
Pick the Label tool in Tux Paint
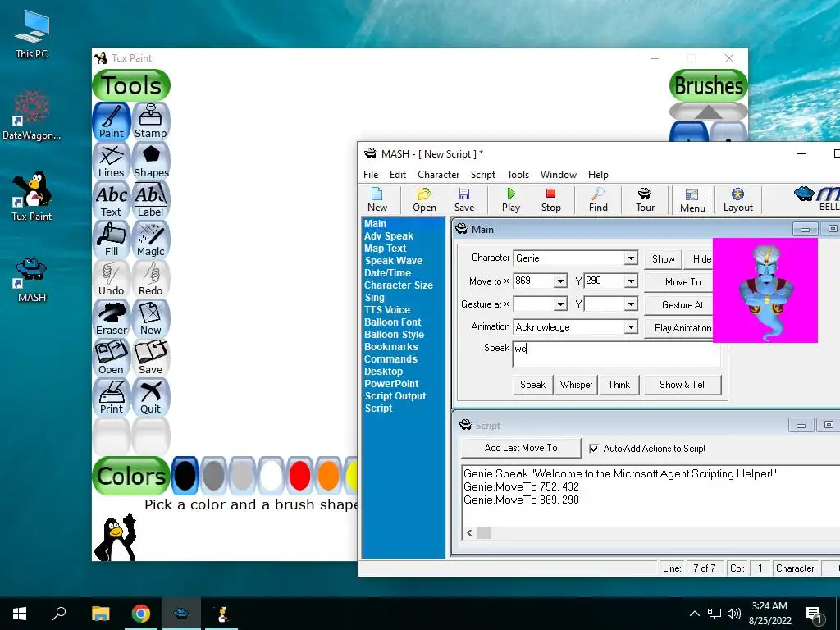click(x=151, y=200)
